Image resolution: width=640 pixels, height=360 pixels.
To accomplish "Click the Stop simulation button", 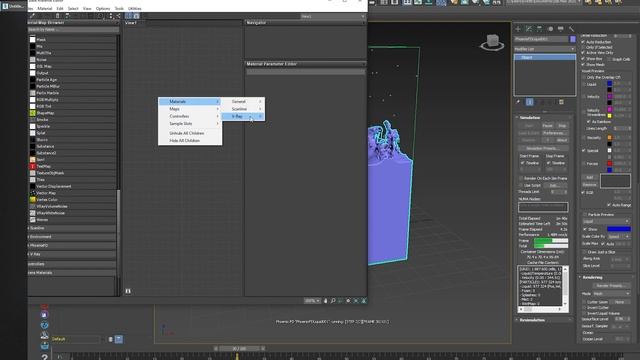I will [562, 126].
